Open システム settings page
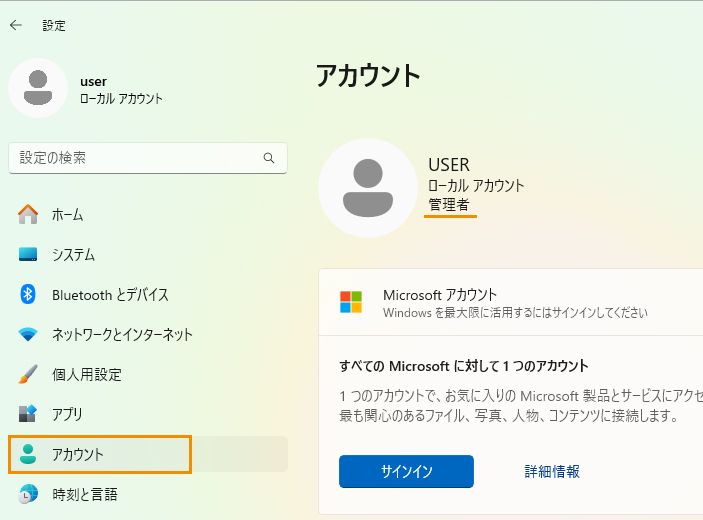The height and width of the screenshot is (520, 703). [148, 254]
